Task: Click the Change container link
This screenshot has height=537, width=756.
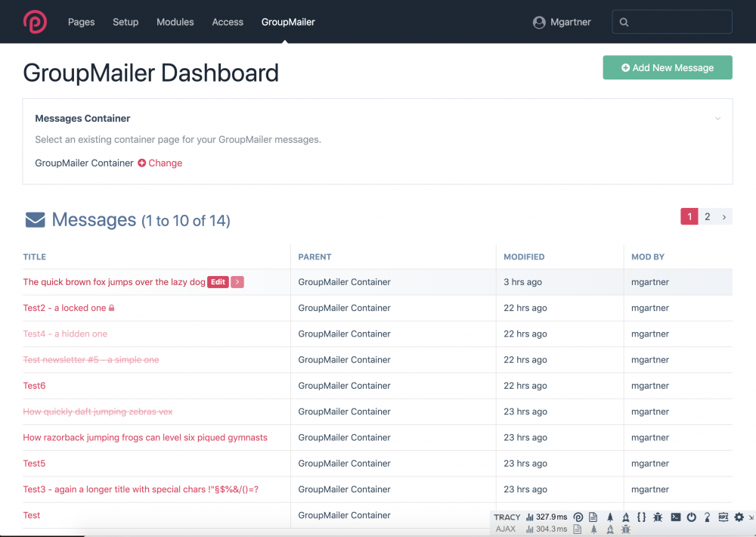Action: (160, 163)
